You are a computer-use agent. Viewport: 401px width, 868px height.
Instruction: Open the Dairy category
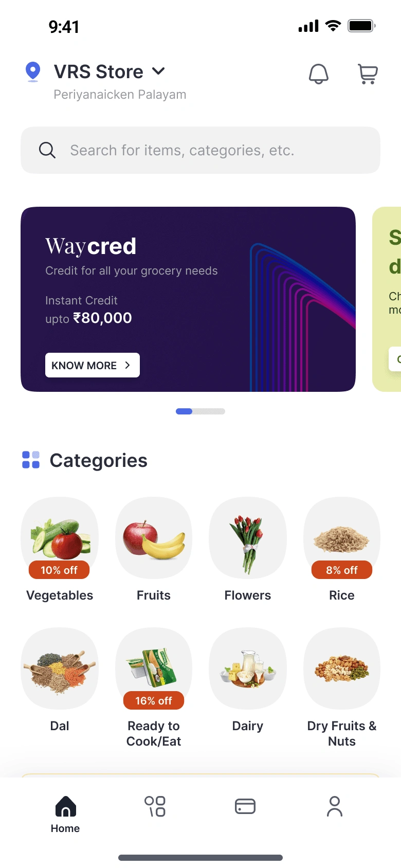tap(248, 668)
